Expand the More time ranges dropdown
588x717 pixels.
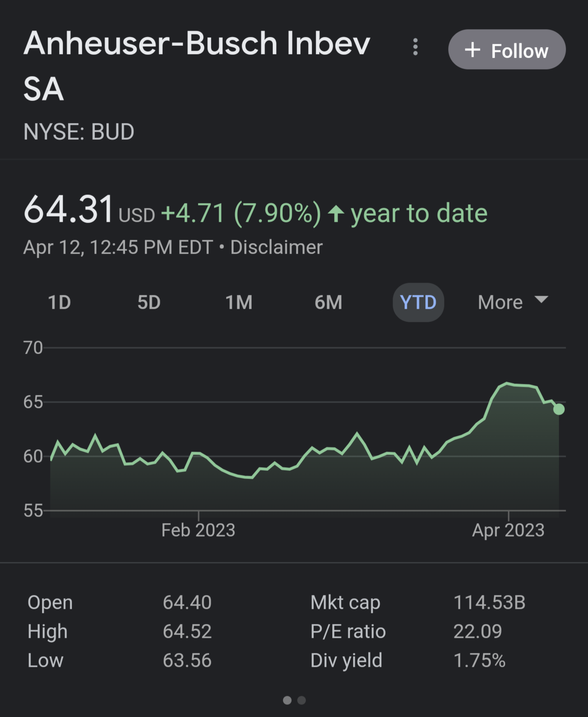513,302
